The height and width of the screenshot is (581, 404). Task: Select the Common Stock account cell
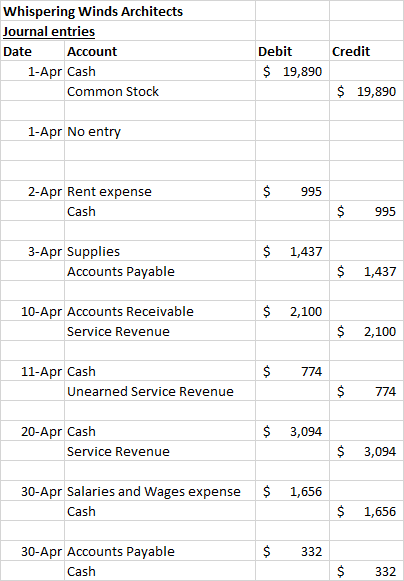[160, 91]
